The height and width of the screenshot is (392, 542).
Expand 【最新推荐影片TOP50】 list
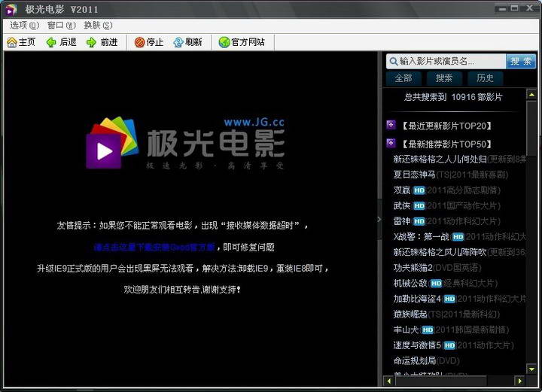tap(446, 144)
